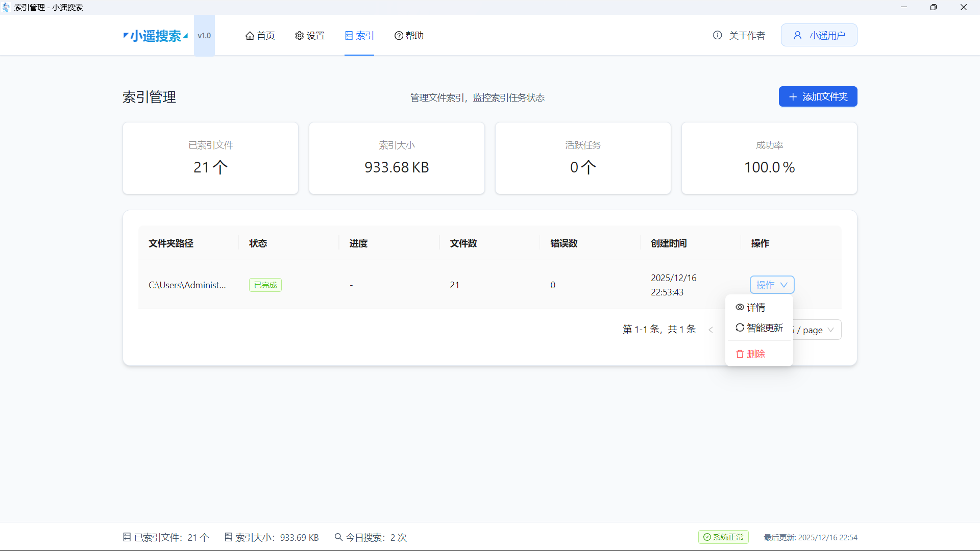The width and height of the screenshot is (980, 551).
Task: Select the 已完成 status badge
Action: (x=265, y=285)
